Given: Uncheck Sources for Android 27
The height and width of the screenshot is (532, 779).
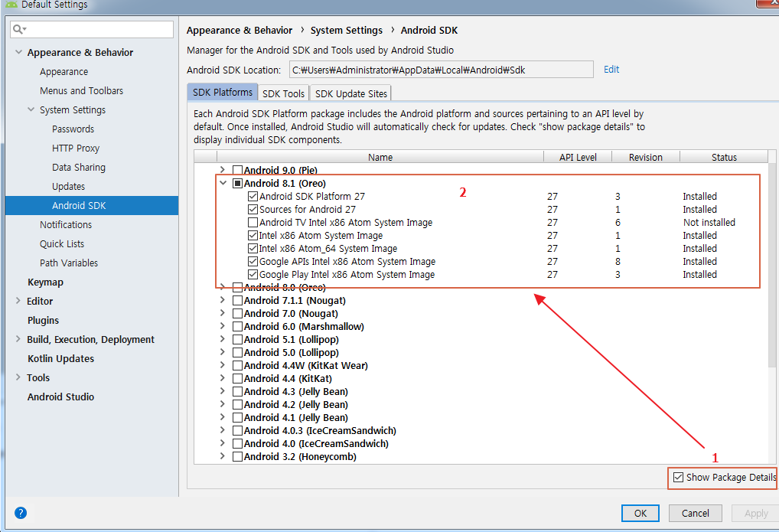Looking at the screenshot, I should click(x=253, y=209).
